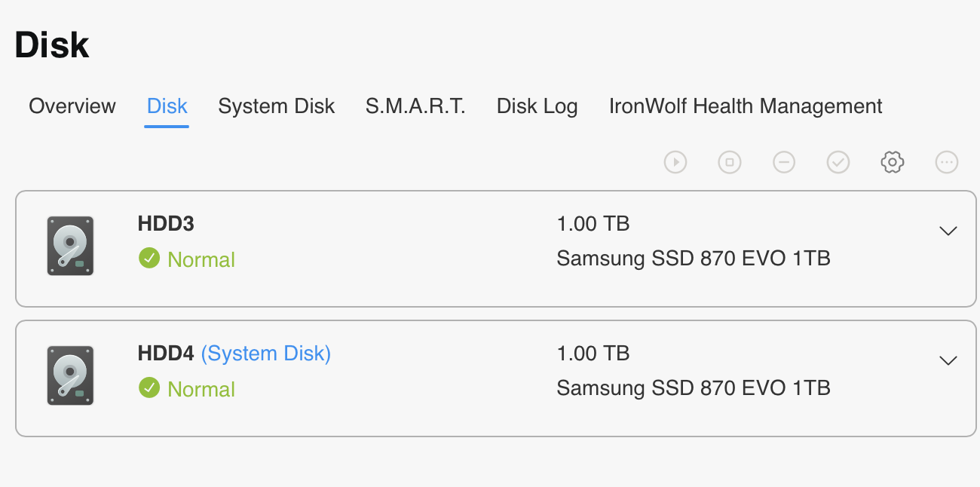Click the circled minus toolbar icon
The image size is (980, 487).
click(784, 162)
